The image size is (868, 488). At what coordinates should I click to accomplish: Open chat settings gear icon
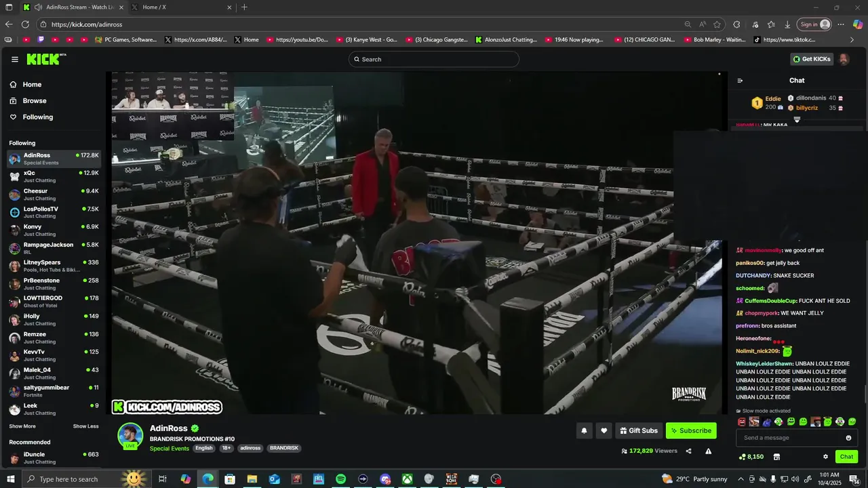pos(825,457)
